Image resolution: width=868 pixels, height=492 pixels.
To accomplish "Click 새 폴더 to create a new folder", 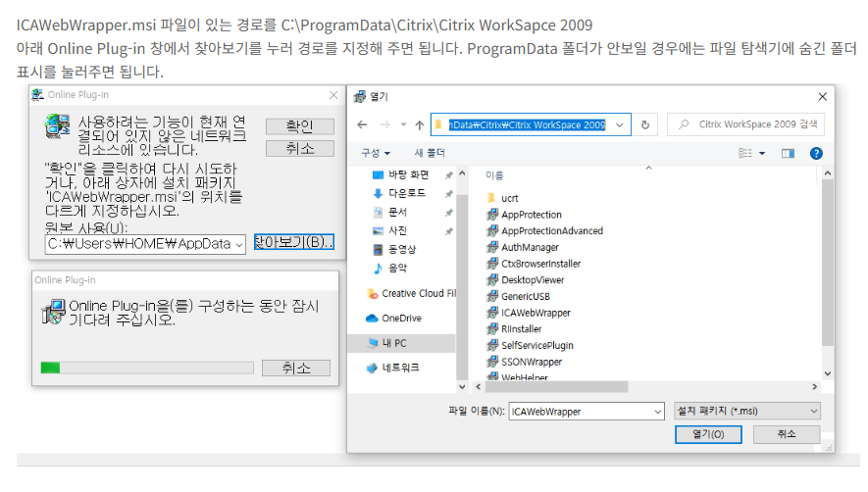I will coord(430,153).
